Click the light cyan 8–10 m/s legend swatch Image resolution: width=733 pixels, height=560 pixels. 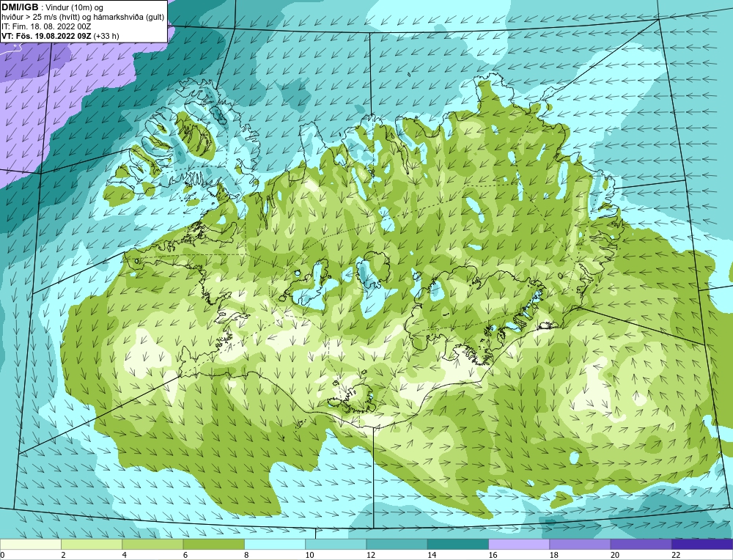[275, 545]
